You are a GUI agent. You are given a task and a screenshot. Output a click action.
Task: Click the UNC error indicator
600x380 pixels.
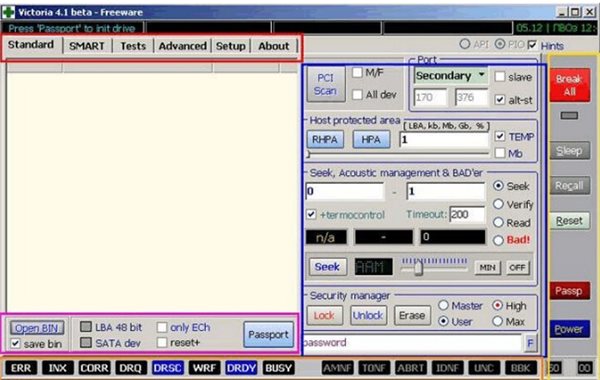(484, 368)
